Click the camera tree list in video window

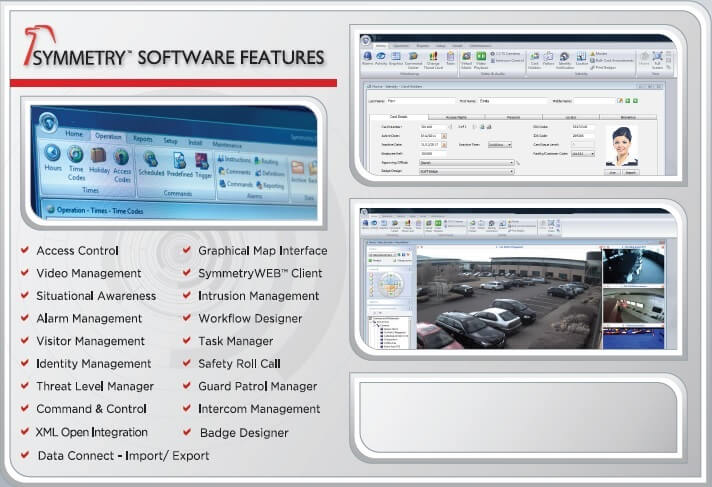[x=391, y=333]
